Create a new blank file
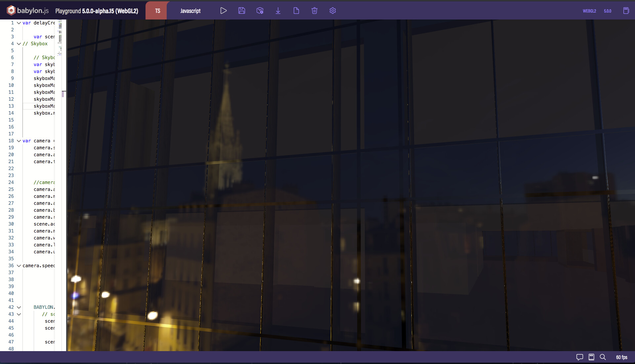The height and width of the screenshot is (364, 635). click(296, 11)
